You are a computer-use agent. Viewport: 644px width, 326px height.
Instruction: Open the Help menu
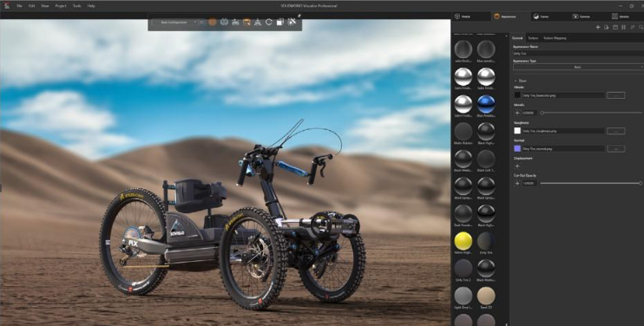(x=91, y=6)
